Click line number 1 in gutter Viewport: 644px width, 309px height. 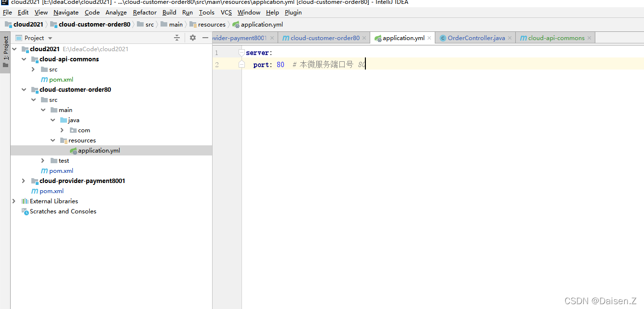point(216,53)
